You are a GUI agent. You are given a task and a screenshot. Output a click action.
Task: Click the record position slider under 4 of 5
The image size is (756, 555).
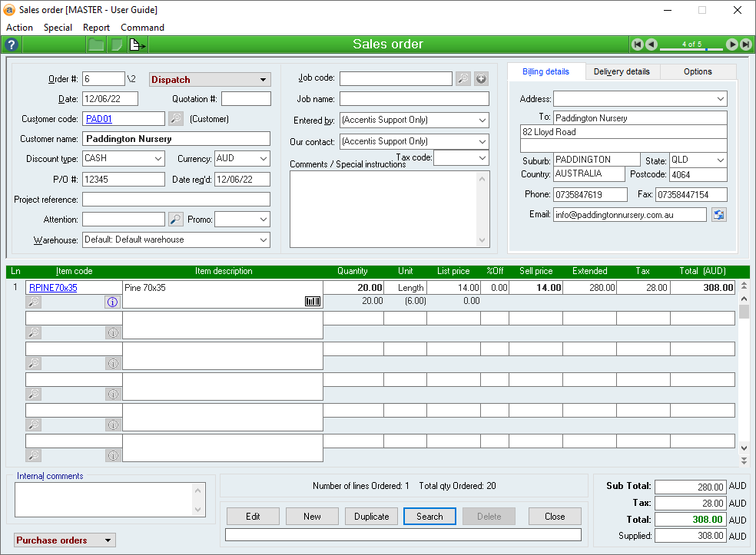[x=691, y=50]
